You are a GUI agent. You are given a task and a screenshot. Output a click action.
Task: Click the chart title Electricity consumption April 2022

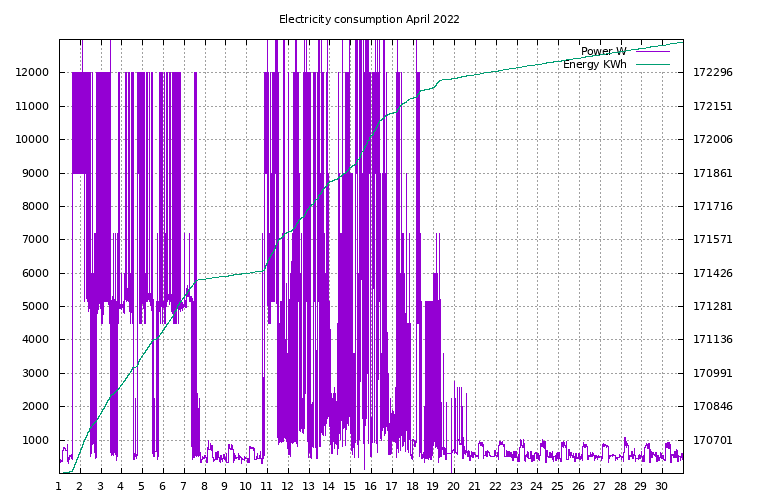369,19
